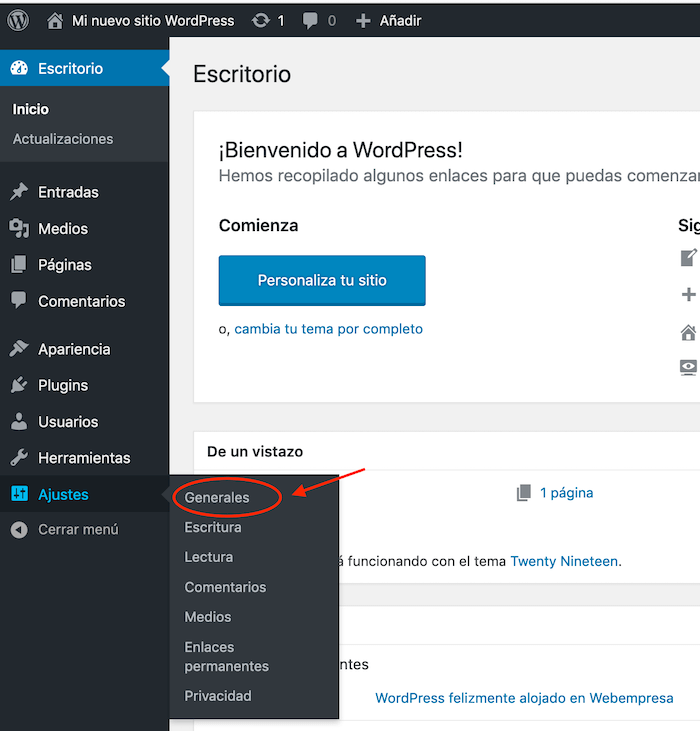Screen dimensions: 700x731
Task: Open Plugins in the sidebar
Action: [63, 385]
